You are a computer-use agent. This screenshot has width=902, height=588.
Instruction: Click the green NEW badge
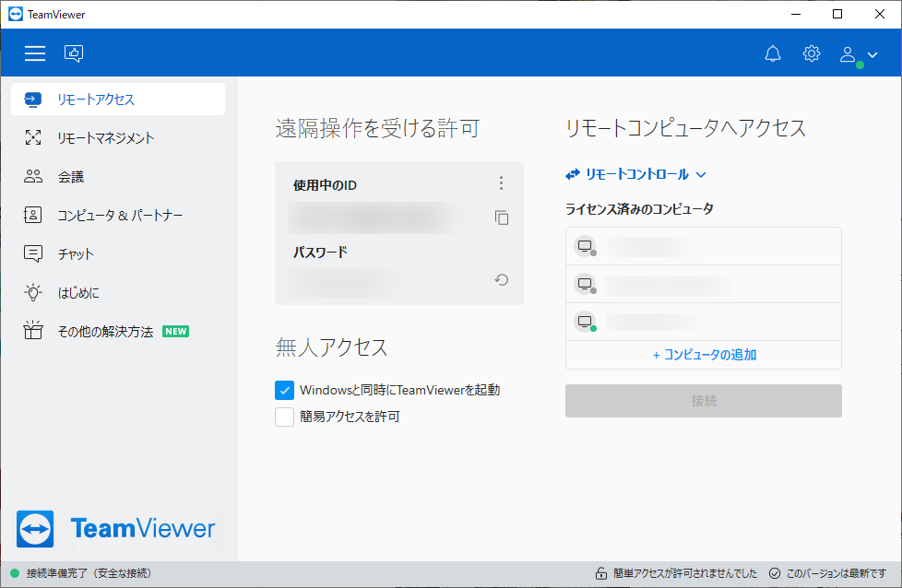click(175, 331)
